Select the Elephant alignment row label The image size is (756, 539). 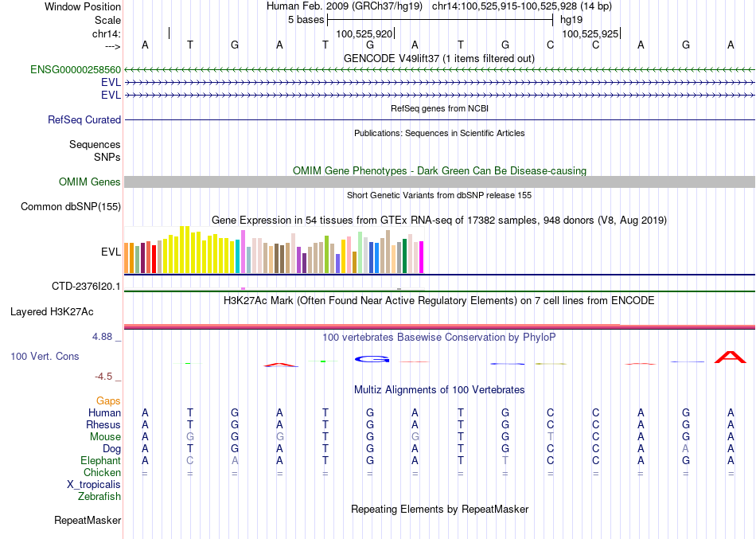[x=101, y=461]
